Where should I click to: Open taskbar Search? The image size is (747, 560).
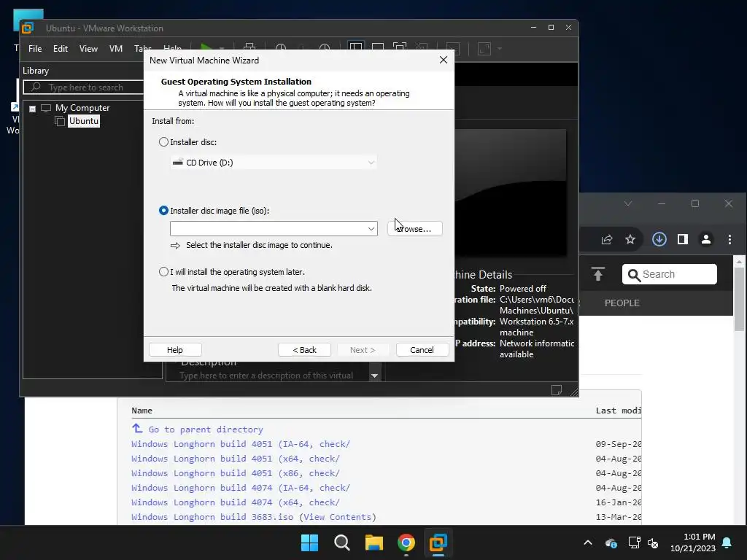(341, 542)
